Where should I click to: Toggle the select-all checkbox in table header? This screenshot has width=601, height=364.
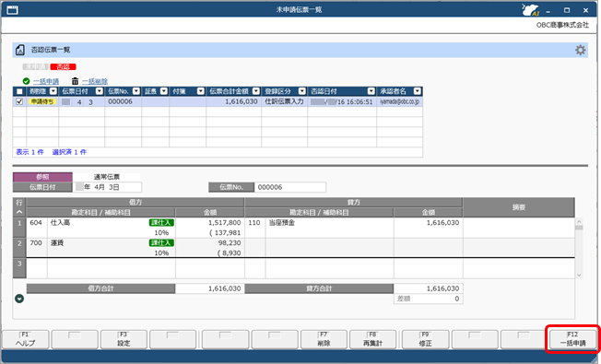coord(19,91)
